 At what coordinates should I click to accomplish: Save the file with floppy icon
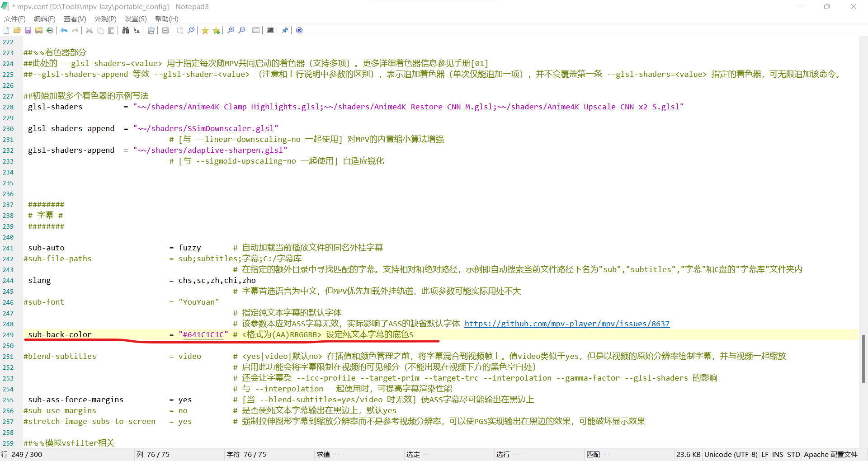point(28,30)
